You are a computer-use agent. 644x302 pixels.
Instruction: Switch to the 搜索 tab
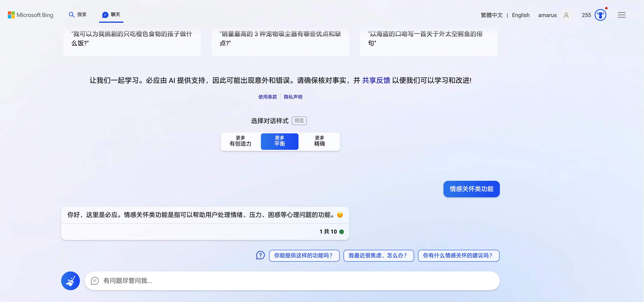[81, 15]
